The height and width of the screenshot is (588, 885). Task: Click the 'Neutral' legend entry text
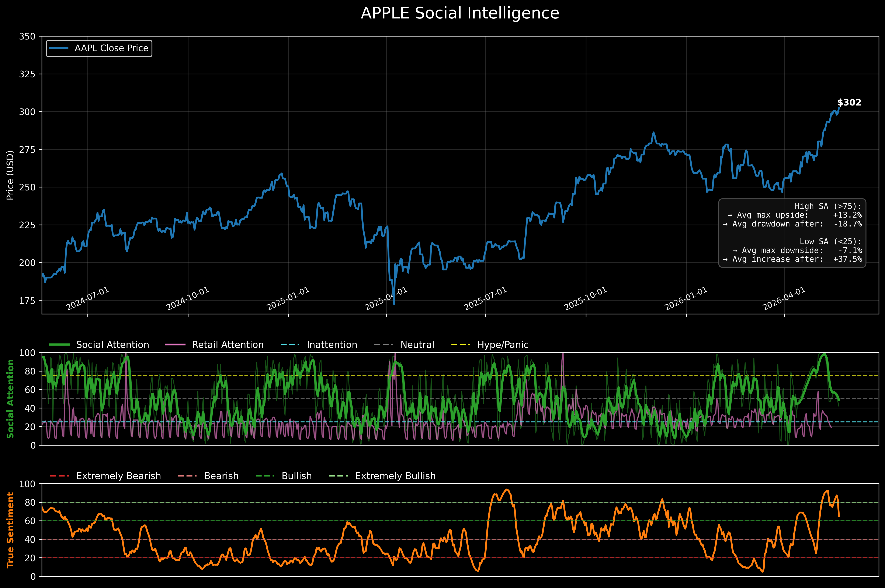click(x=417, y=345)
